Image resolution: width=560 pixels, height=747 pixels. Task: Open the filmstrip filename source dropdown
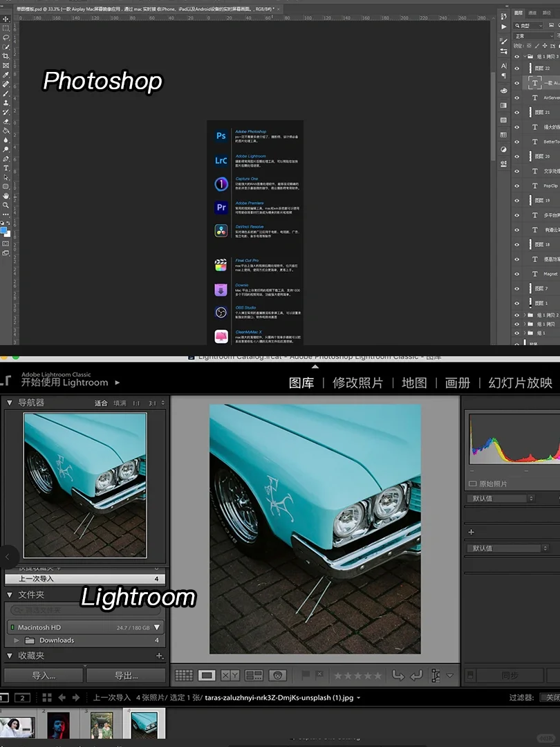[x=359, y=698]
